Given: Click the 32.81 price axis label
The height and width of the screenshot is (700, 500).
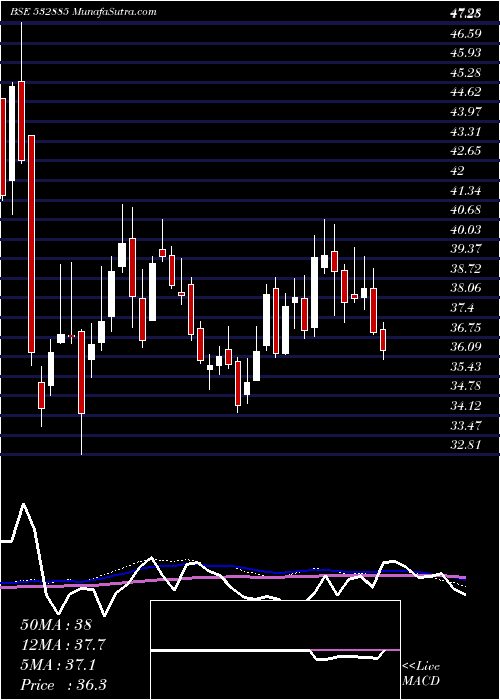Looking at the screenshot, I should coord(466,446).
